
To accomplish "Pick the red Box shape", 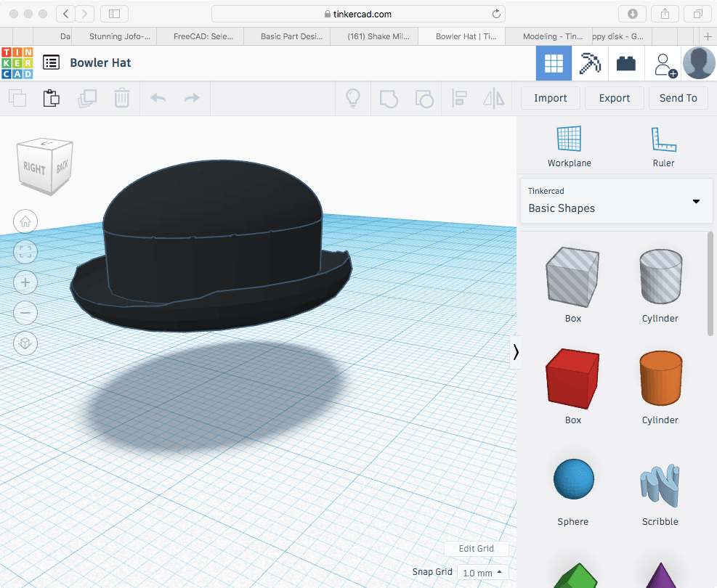I will [572, 377].
